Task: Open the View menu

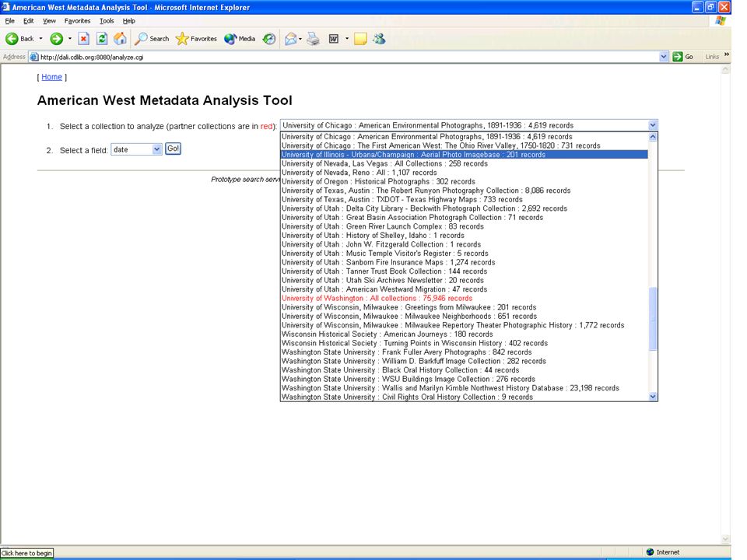Action: [x=49, y=21]
